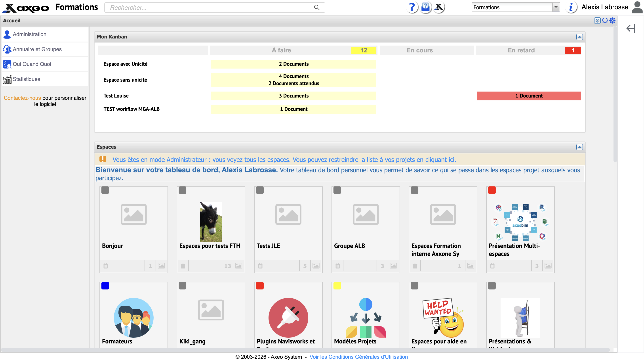Click the 'Groupe ALB' space title
The image size is (644, 364).
pyautogui.click(x=349, y=246)
